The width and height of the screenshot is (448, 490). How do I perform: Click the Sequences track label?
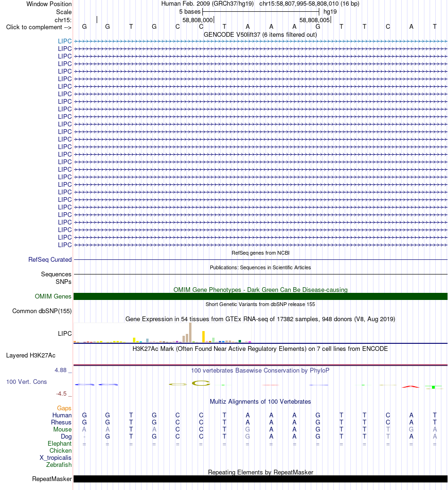click(x=56, y=274)
